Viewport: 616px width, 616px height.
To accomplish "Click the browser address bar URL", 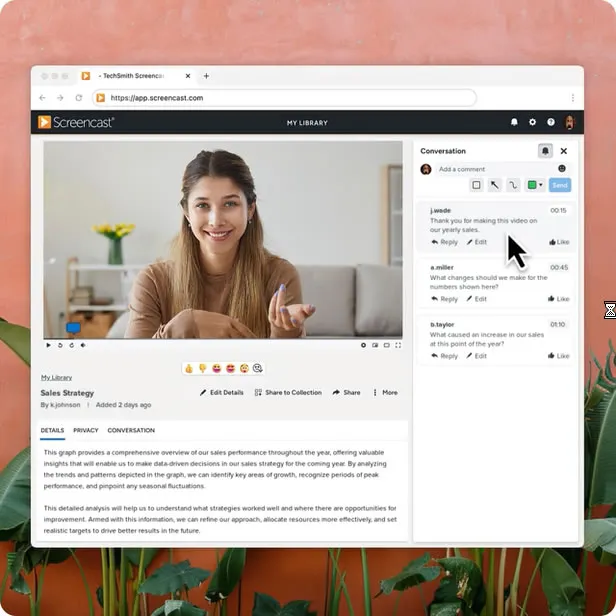I will pyautogui.click(x=284, y=98).
